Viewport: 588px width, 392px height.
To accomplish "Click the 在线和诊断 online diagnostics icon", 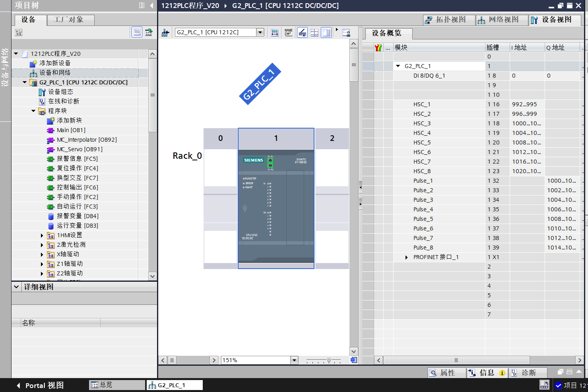I will 42,101.
